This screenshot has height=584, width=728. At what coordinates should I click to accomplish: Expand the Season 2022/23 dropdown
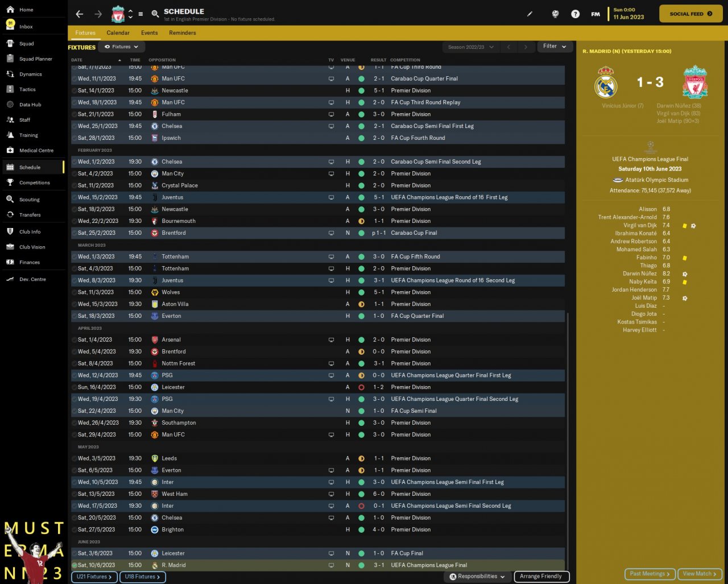(x=471, y=47)
